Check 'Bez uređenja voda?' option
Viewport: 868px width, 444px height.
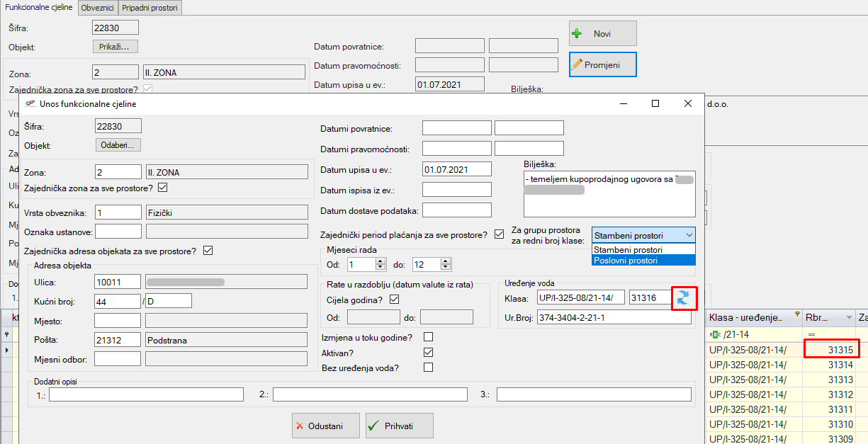(428, 367)
